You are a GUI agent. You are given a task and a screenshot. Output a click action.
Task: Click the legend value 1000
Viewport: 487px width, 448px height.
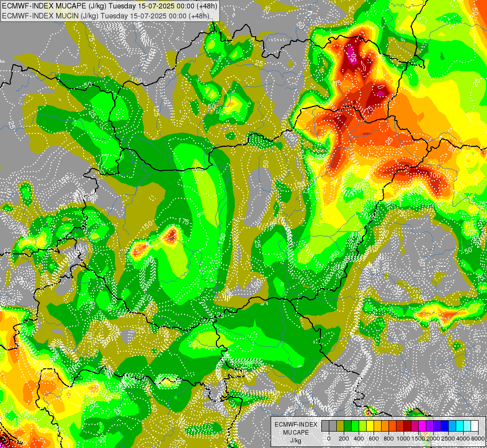(403, 439)
